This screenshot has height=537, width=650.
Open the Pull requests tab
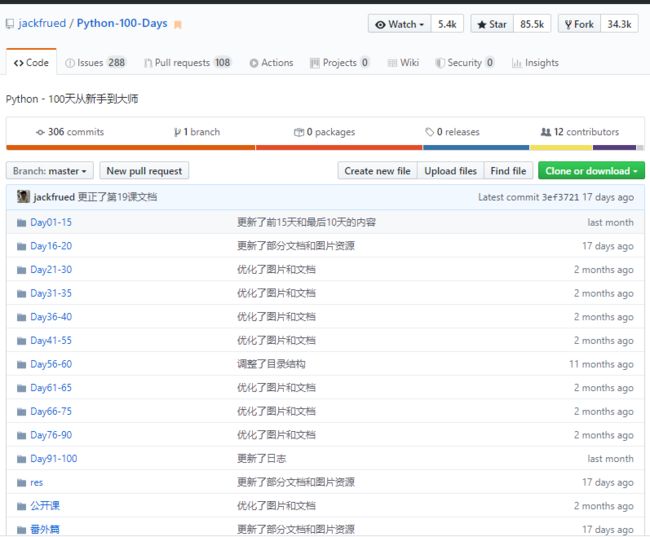(x=187, y=63)
